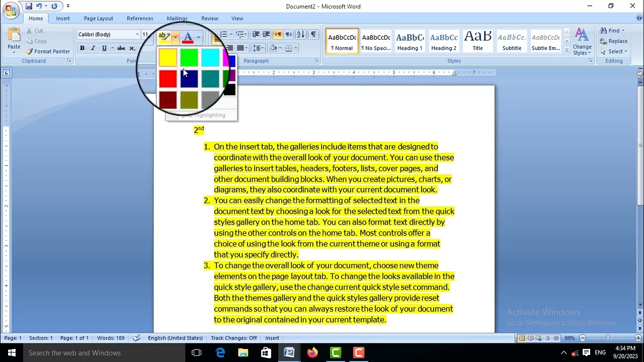Toggle show/hide paragraph marks
Image resolution: width=644 pixels, height=362 pixels.
(313, 34)
